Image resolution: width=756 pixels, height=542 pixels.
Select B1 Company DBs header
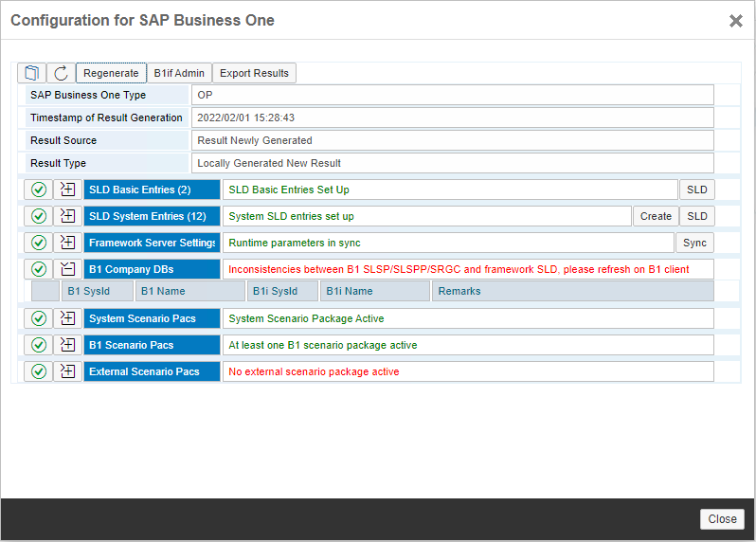click(152, 269)
